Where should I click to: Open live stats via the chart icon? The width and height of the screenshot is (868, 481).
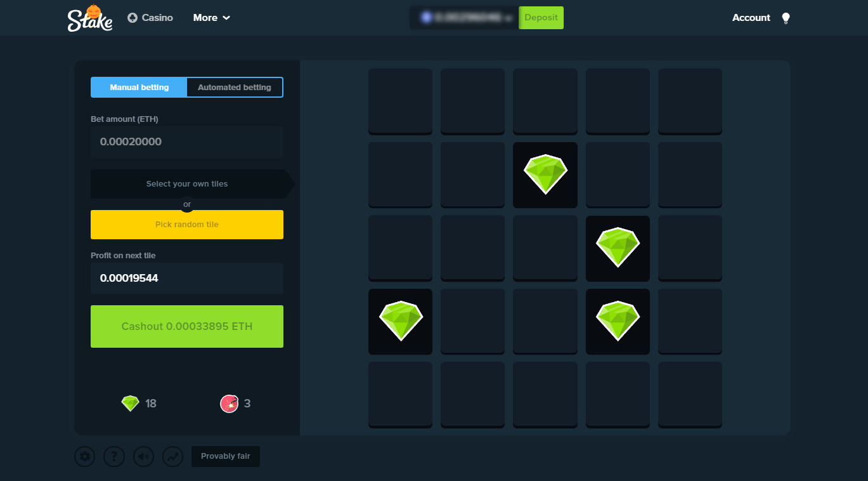tap(172, 456)
